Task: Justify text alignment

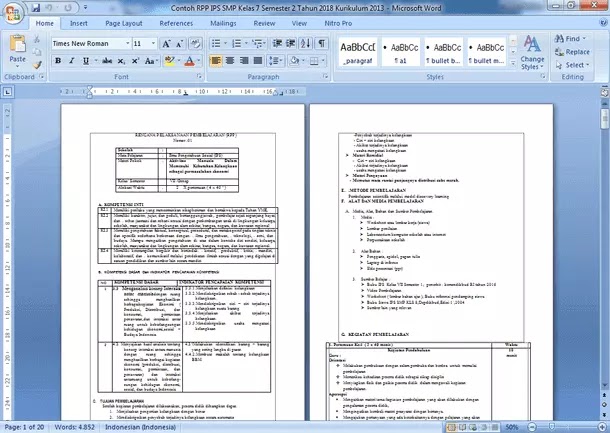Action: (258, 61)
